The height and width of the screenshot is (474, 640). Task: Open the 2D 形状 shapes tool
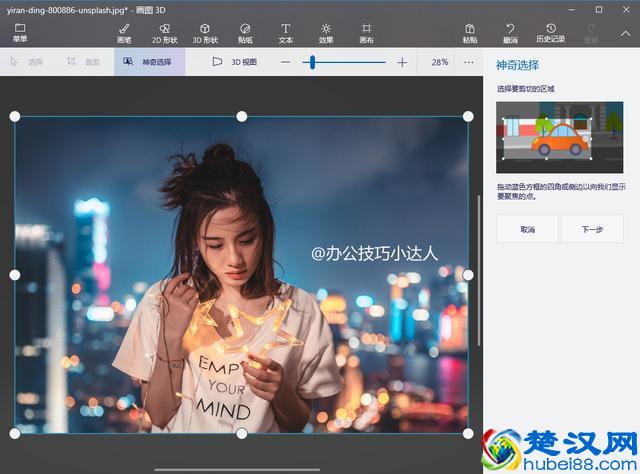coord(164,33)
